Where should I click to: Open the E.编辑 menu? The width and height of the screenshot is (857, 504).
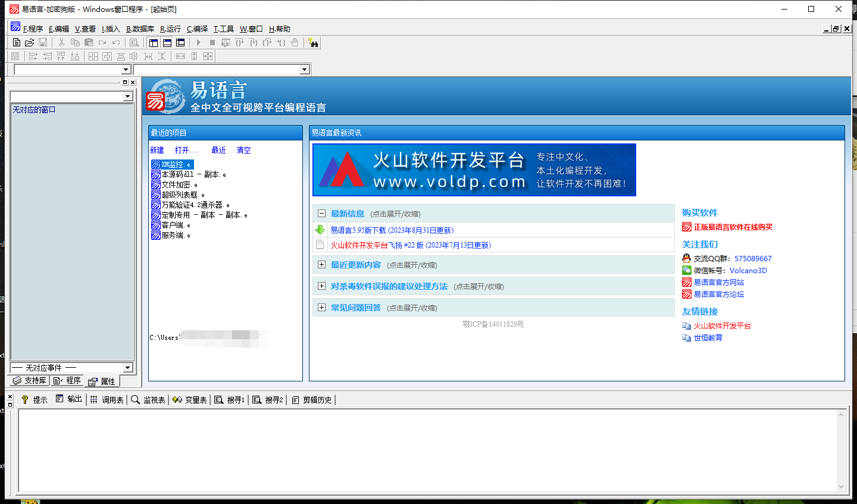coord(59,29)
